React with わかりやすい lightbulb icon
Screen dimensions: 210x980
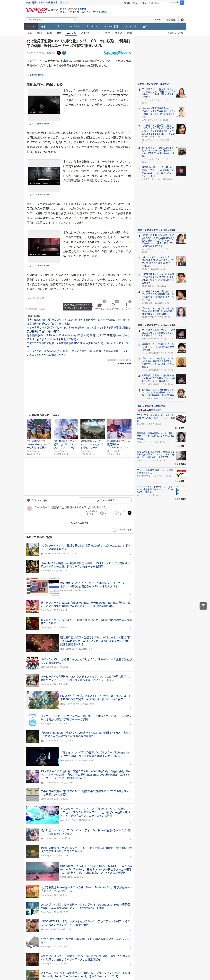coord(113,305)
